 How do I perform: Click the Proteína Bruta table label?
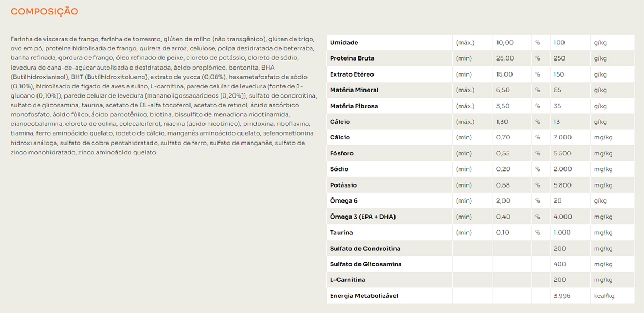(352, 58)
